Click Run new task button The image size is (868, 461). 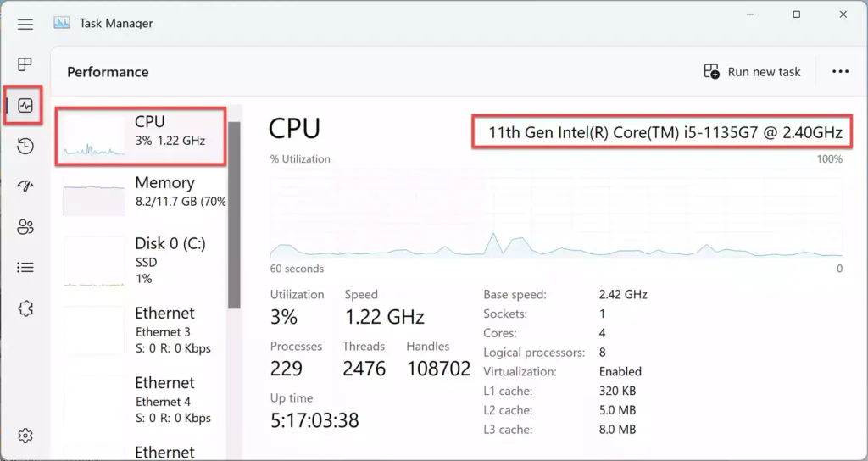coord(753,72)
